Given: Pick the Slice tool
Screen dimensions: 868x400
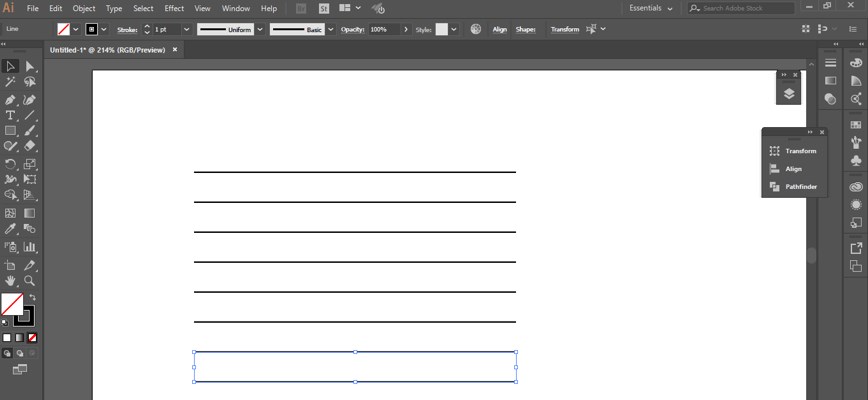Looking at the screenshot, I should click(x=30, y=265).
